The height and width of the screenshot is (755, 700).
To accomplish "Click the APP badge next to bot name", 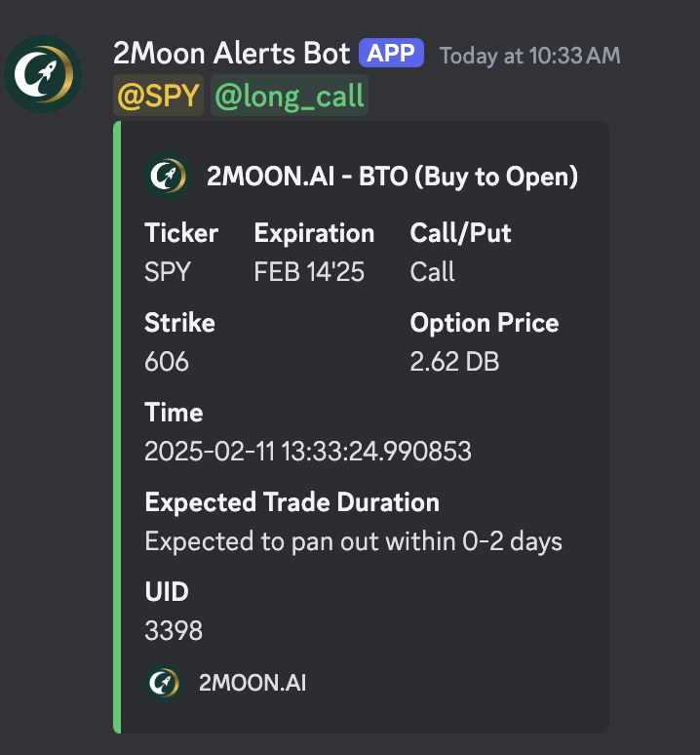I will click(392, 53).
